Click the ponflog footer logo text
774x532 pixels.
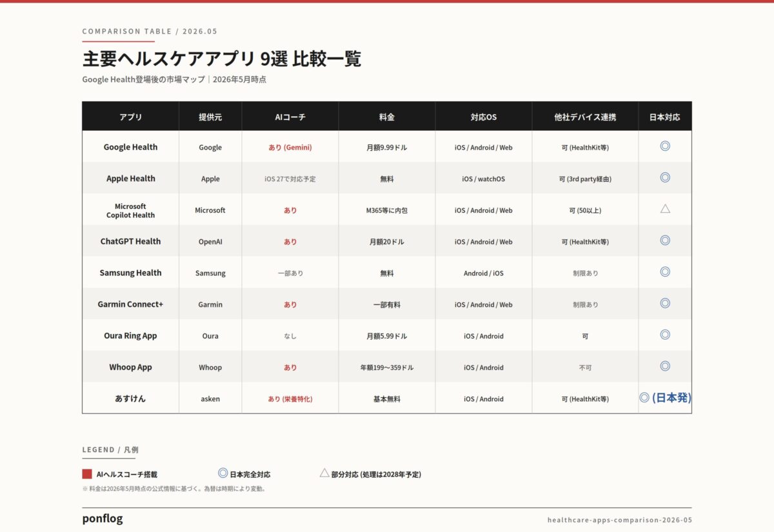103,518
